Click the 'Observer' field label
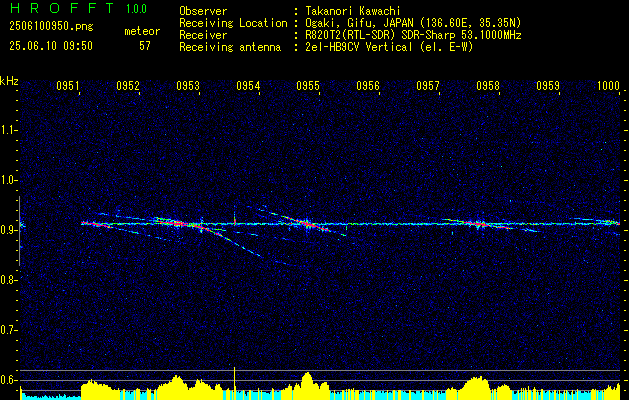629x400 pixels. pos(203,11)
